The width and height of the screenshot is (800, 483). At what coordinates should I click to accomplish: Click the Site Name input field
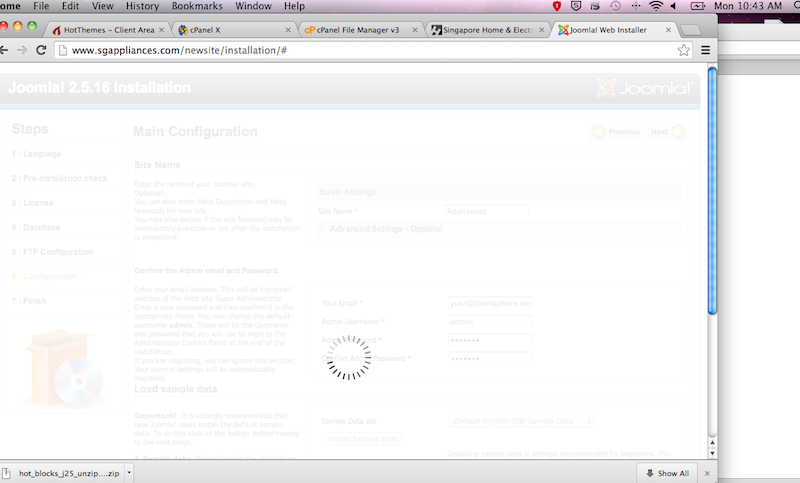(487, 211)
